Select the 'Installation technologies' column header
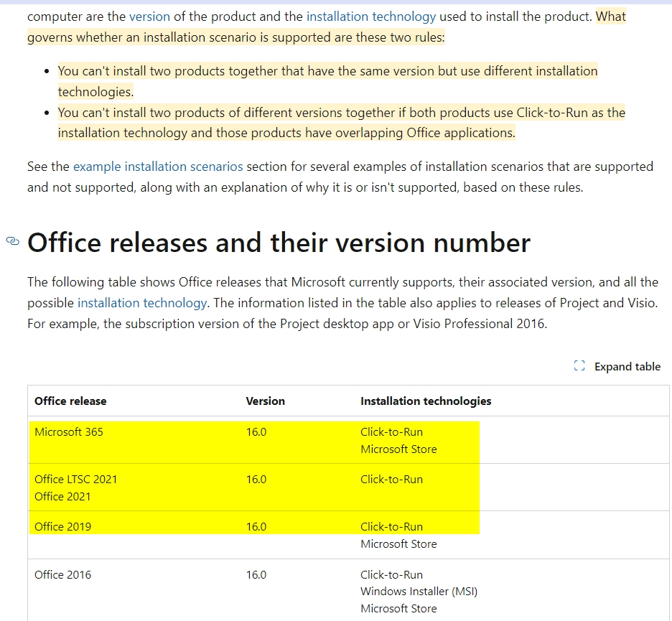Image resolution: width=672 pixels, height=621 pixels. click(426, 401)
